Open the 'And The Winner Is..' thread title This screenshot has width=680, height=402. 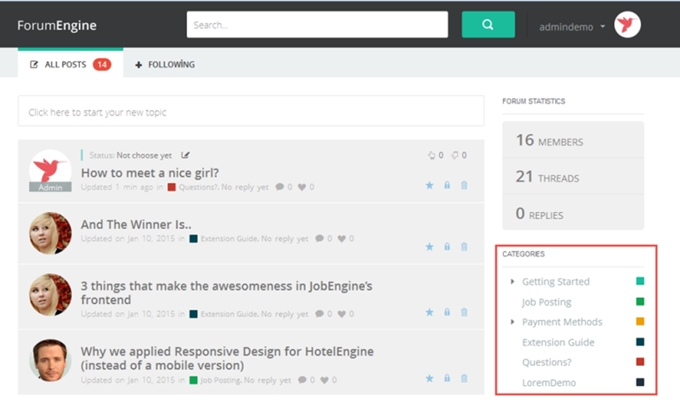pyautogui.click(x=135, y=224)
